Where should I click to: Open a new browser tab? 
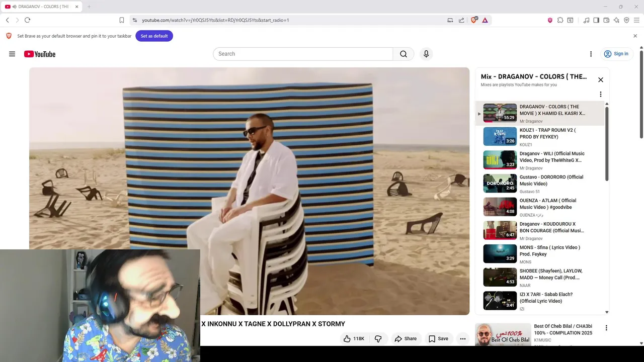coord(89,7)
